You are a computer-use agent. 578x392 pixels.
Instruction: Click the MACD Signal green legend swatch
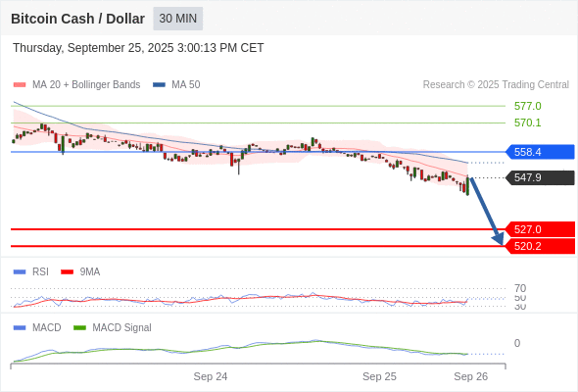(x=79, y=328)
